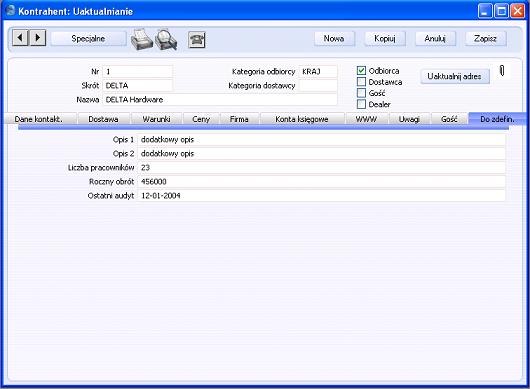Viewport: 530px width, 389px height.
Task: Click Kategoria odbiorcy field KRAJ
Action: (x=318, y=72)
